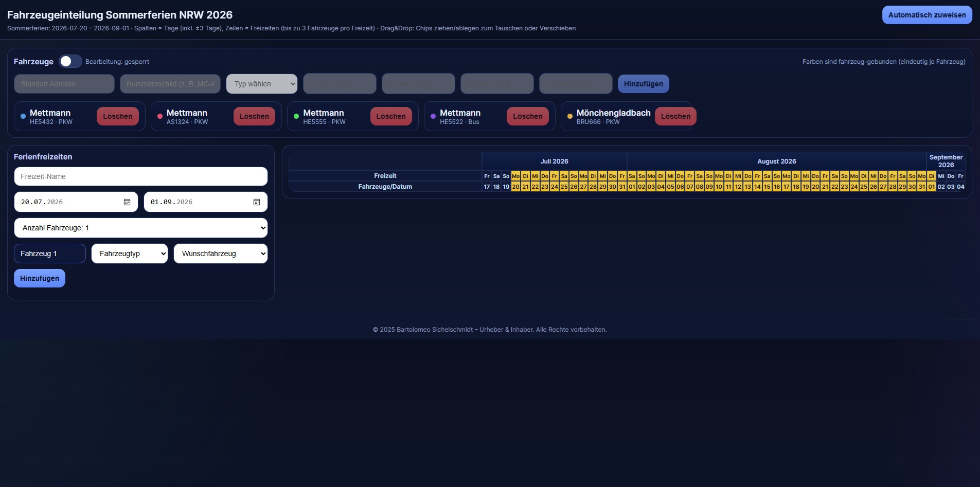
Task: Select the August 2026 month header
Action: point(776,161)
